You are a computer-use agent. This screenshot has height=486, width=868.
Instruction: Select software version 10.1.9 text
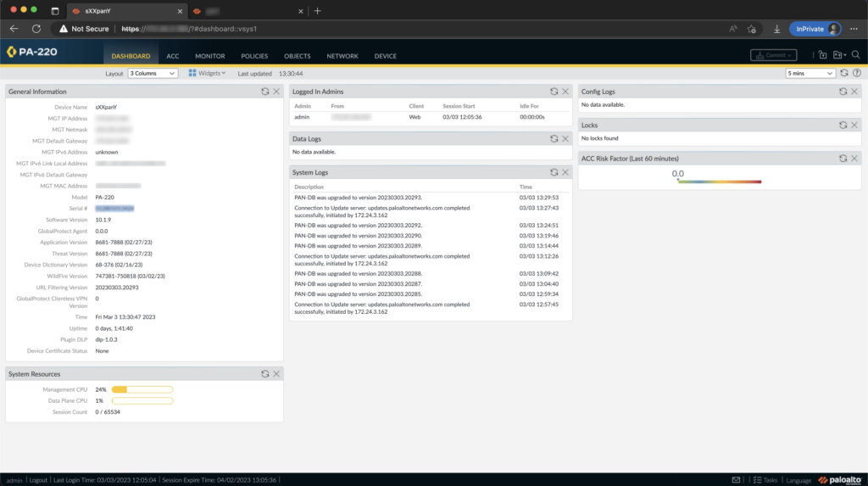pyautogui.click(x=103, y=220)
